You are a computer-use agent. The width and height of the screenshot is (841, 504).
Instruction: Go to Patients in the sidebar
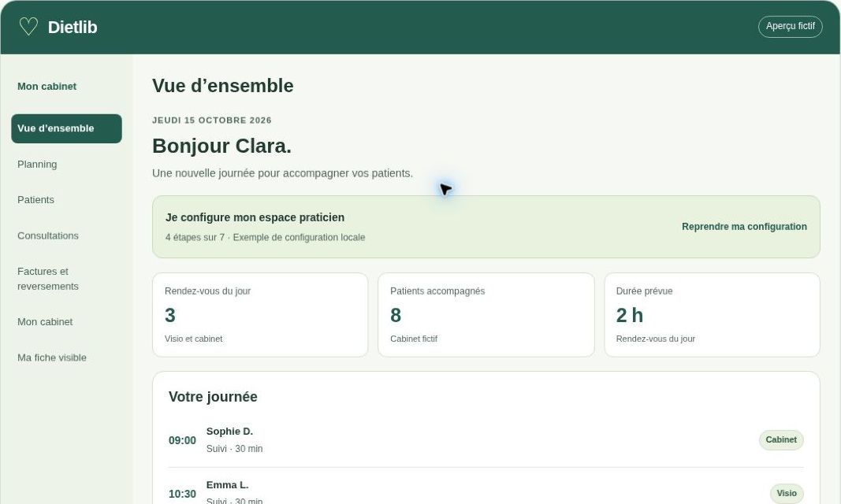pos(35,200)
